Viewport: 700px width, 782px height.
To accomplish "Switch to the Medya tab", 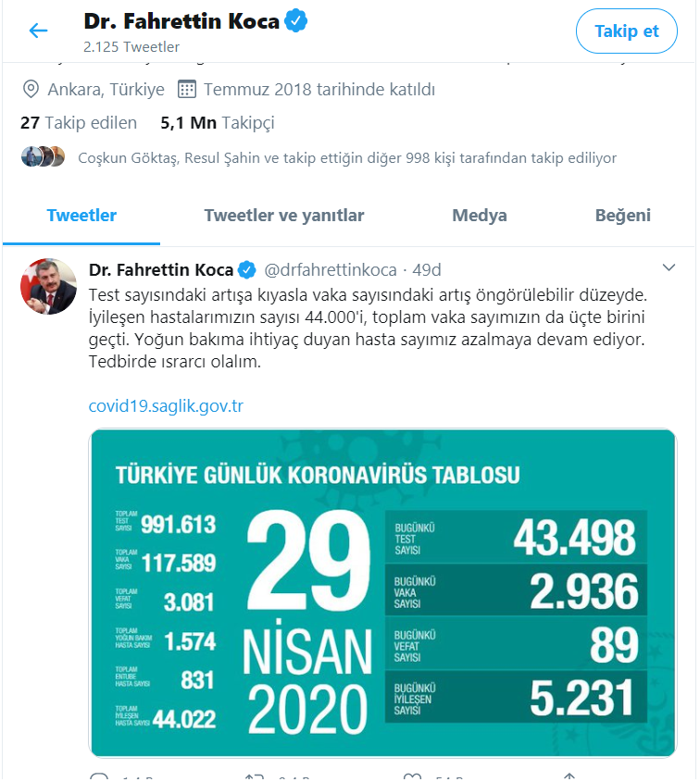I will tap(479, 215).
